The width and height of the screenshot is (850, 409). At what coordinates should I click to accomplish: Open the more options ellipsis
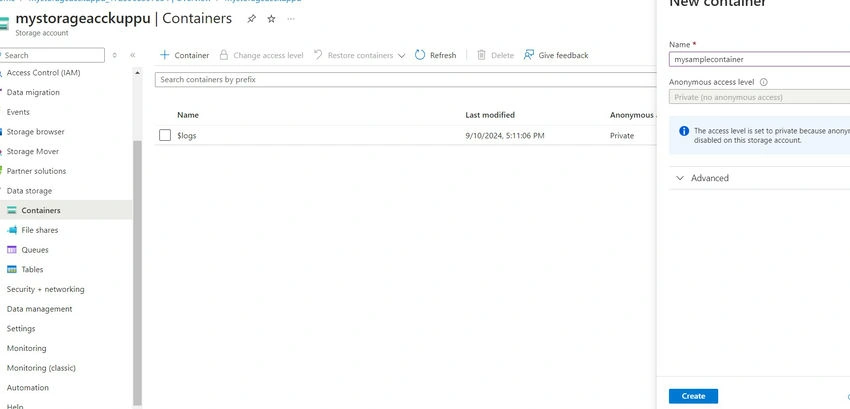[x=291, y=19]
